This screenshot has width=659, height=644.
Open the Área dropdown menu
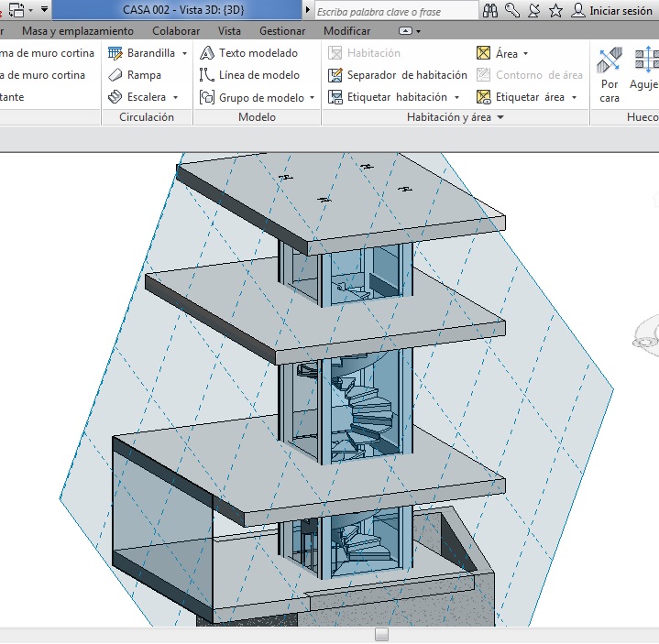point(525,54)
